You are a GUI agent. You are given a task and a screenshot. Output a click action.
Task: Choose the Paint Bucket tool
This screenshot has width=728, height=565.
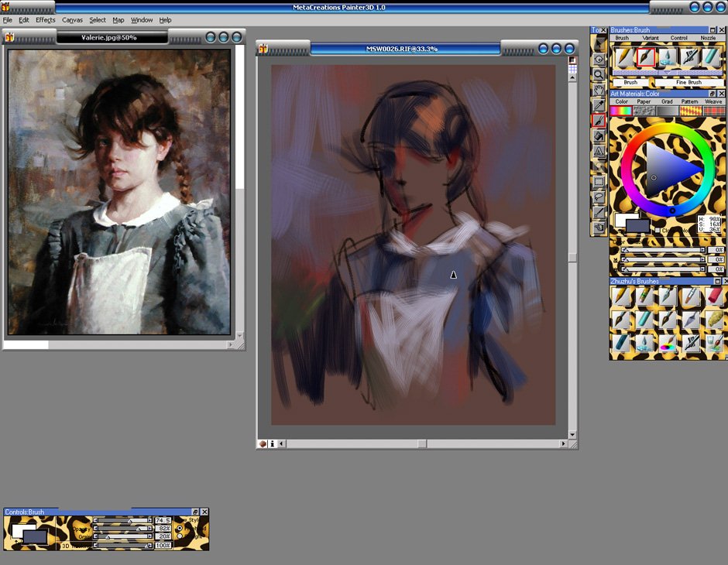[x=599, y=135]
